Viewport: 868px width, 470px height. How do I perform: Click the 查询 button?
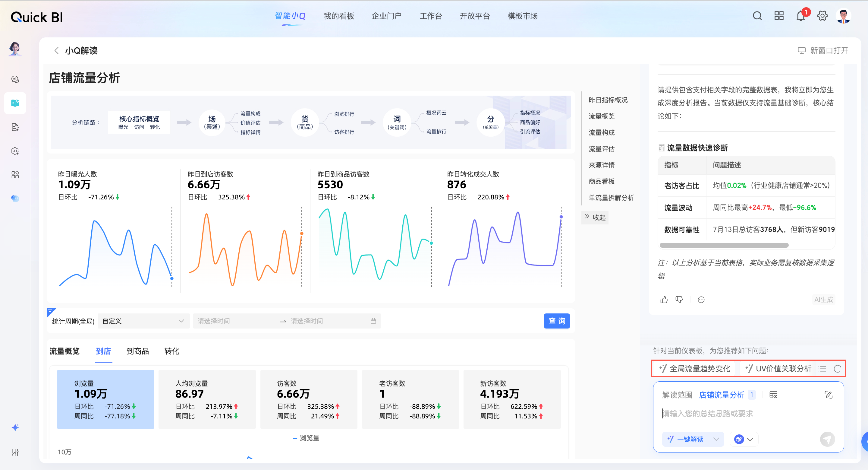(556, 321)
